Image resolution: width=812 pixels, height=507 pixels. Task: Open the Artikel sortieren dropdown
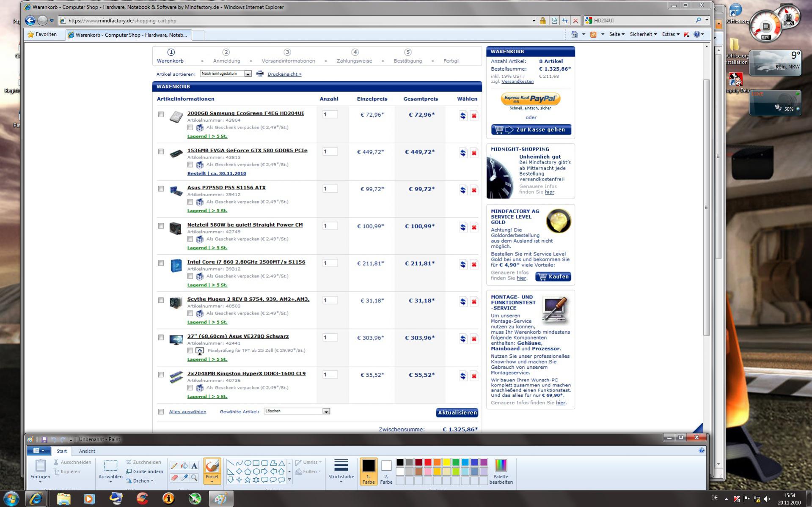226,74
